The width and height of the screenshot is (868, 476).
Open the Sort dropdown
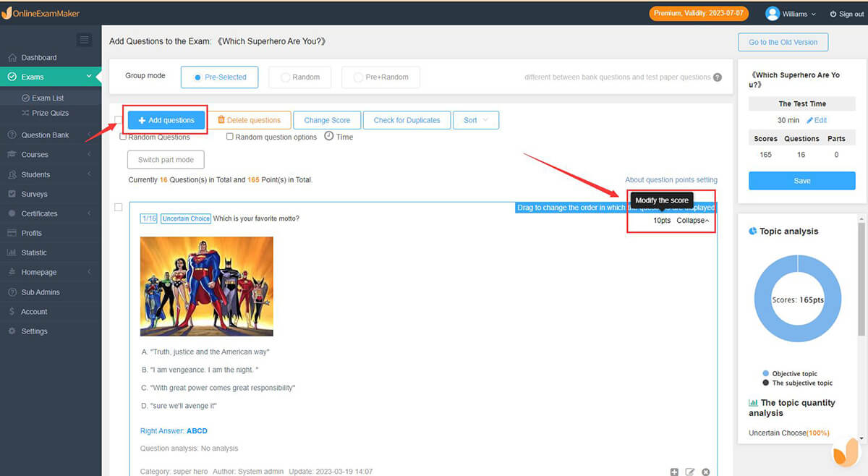click(476, 120)
